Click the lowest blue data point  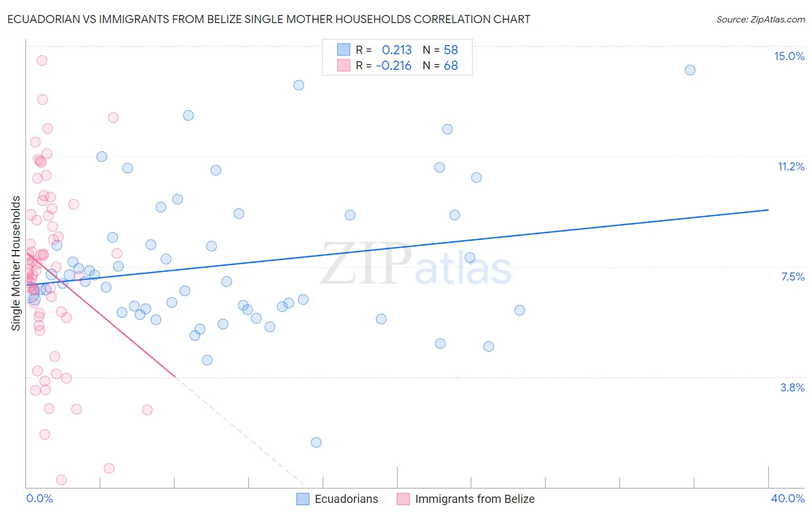316,442
